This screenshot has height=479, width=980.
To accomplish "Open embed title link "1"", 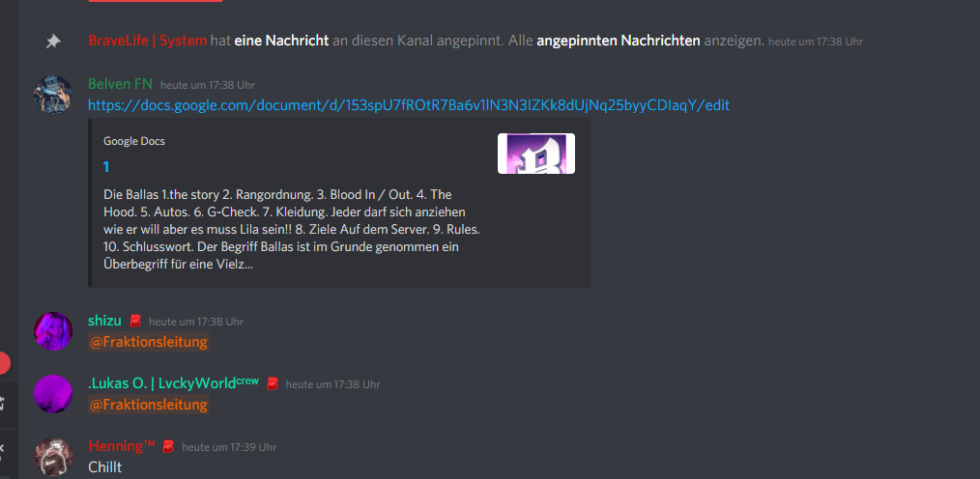I will [x=106, y=167].
